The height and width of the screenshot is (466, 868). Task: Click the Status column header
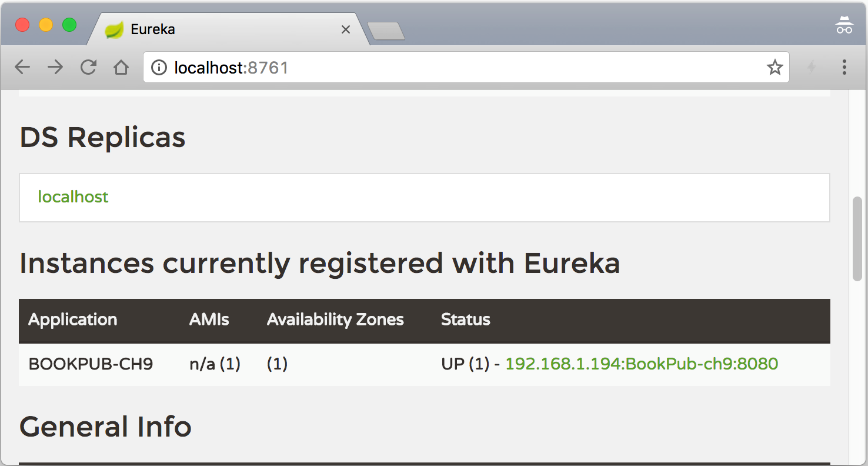(466, 319)
